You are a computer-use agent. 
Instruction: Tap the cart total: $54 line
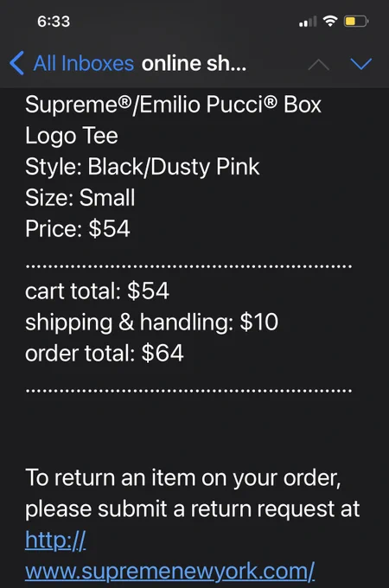click(x=97, y=291)
